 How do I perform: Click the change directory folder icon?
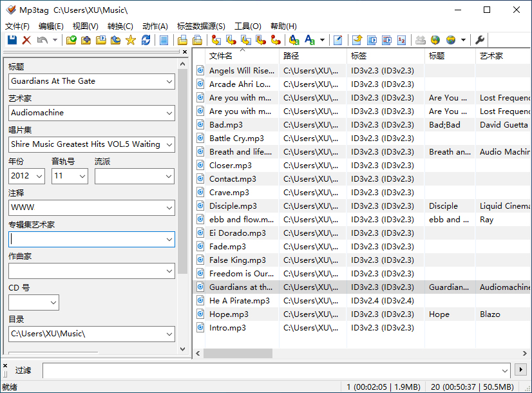pyautogui.click(x=71, y=40)
